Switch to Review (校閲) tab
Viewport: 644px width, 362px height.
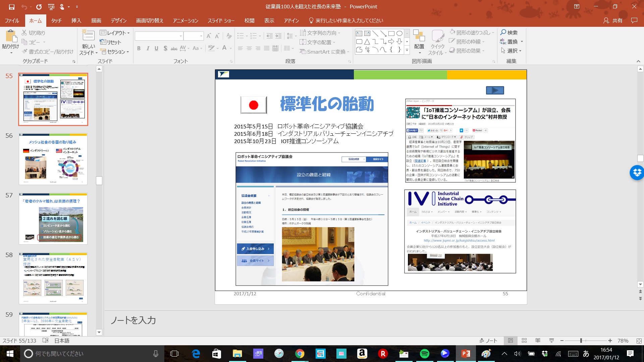pyautogui.click(x=249, y=20)
